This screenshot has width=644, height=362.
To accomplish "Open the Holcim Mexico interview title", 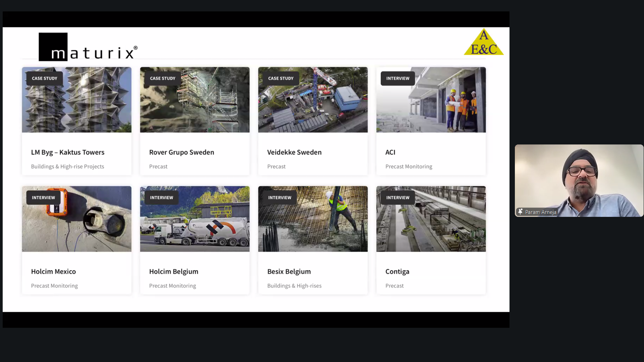I will [53, 271].
